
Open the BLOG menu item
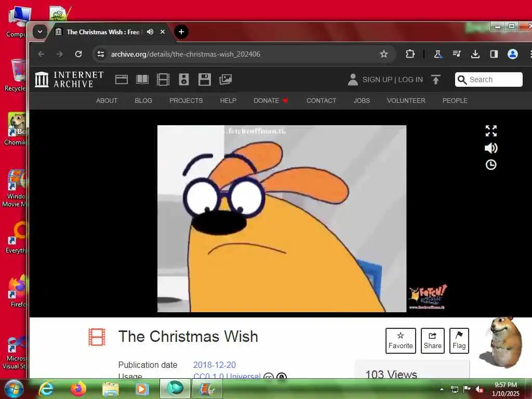[x=143, y=100]
